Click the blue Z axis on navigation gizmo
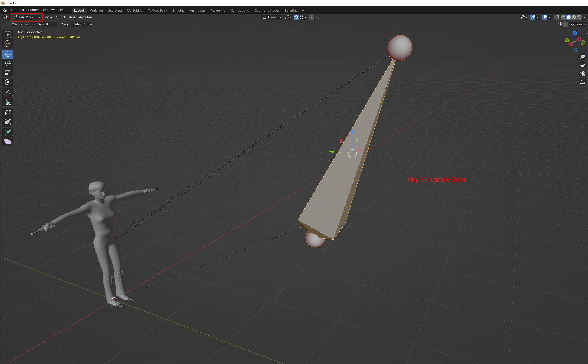Screen dimensions: 588x364 575,33
